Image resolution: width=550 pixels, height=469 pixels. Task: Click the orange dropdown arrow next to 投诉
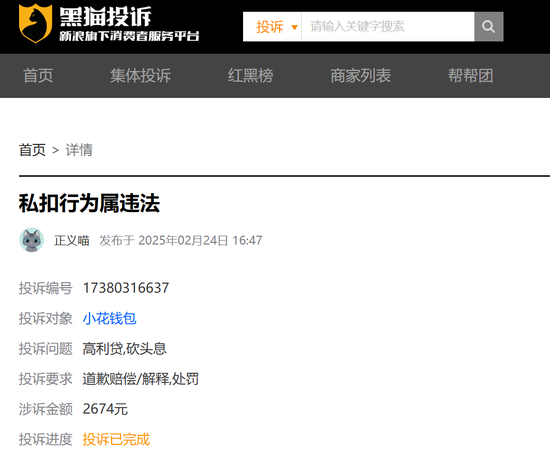pyautogui.click(x=294, y=27)
